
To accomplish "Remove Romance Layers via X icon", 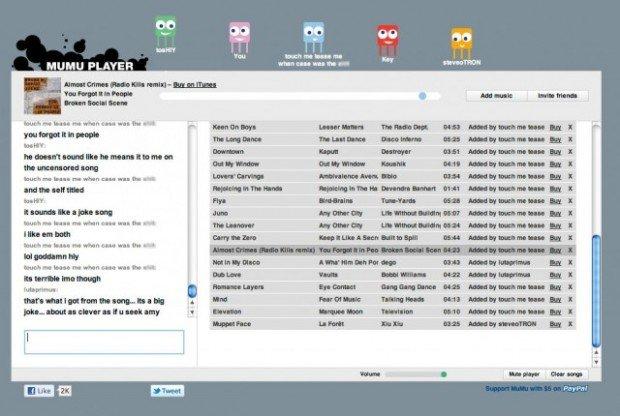I will click(x=570, y=287).
